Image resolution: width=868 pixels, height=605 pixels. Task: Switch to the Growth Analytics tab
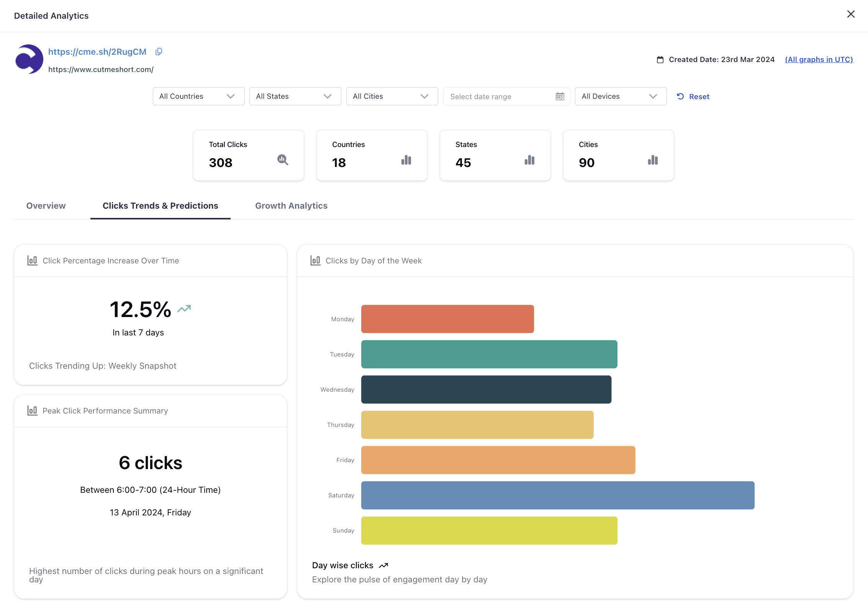pyautogui.click(x=291, y=206)
